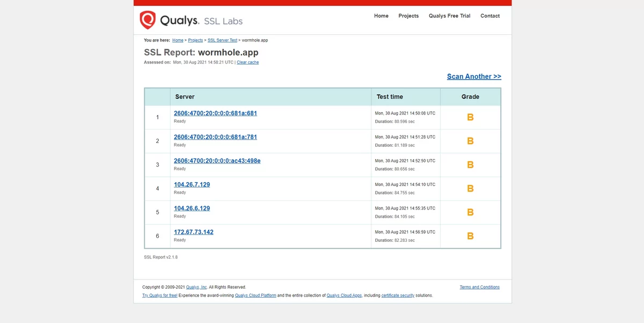The image size is (644, 323).
Task: Click the Duration 81.189 sec text
Action: (395, 145)
